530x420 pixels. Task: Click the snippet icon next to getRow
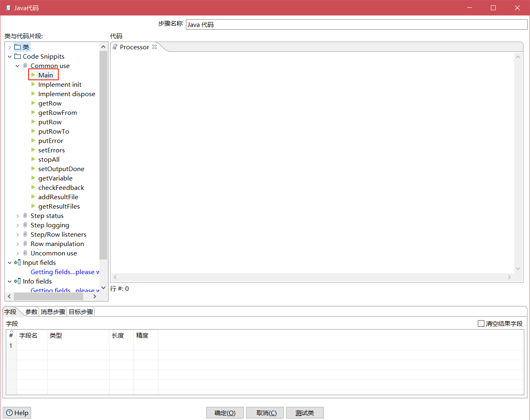pyautogui.click(x=33, y=103)
